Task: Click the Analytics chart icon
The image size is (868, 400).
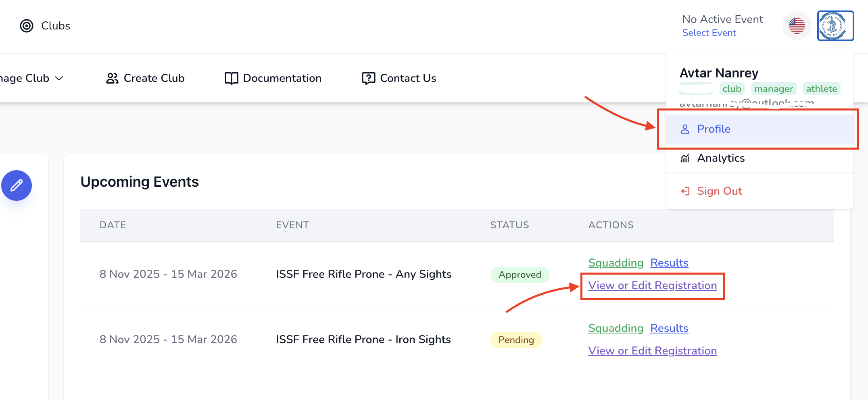Action: point(685,158)
